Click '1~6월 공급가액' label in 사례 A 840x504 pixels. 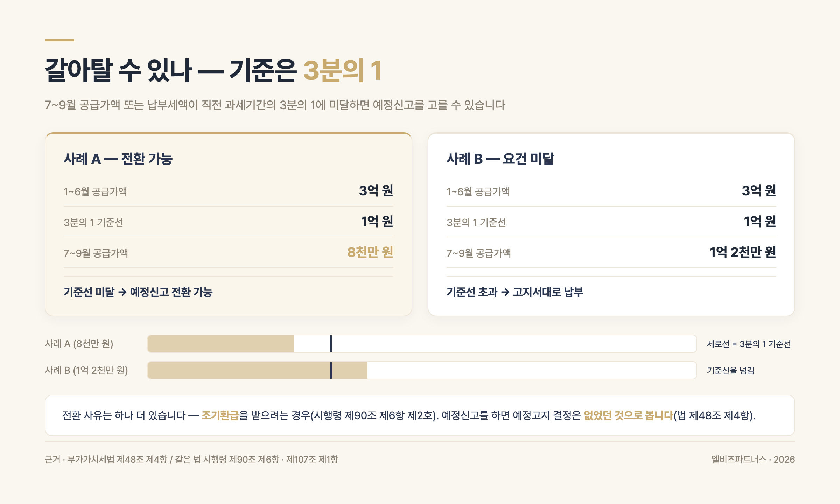click(x=95, y=191)
